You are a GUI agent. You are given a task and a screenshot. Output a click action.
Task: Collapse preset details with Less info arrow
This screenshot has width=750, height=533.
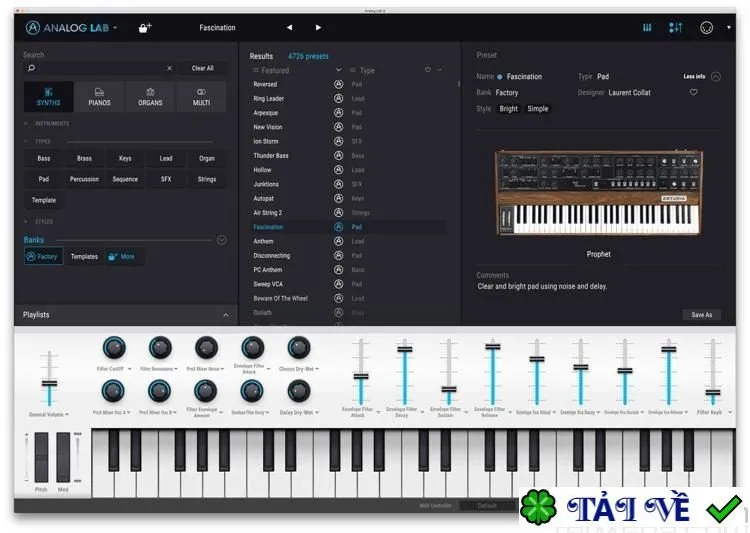click(716, 77)
